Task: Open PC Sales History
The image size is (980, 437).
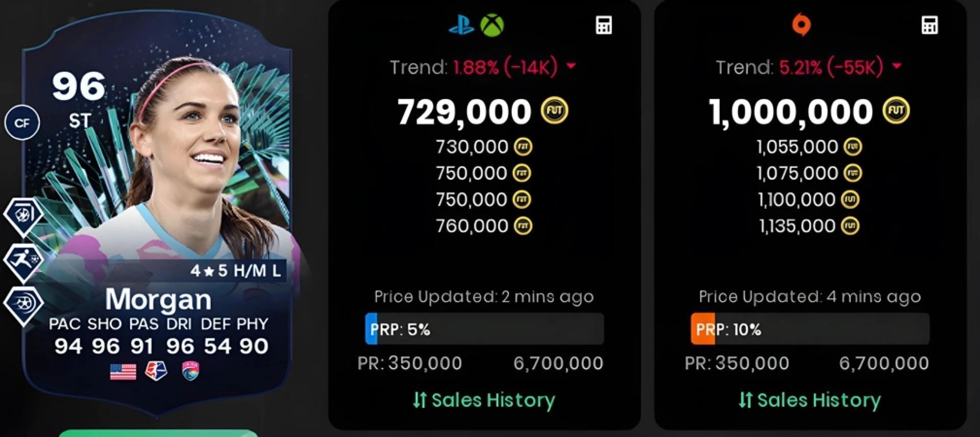Action: coord(810,400)
